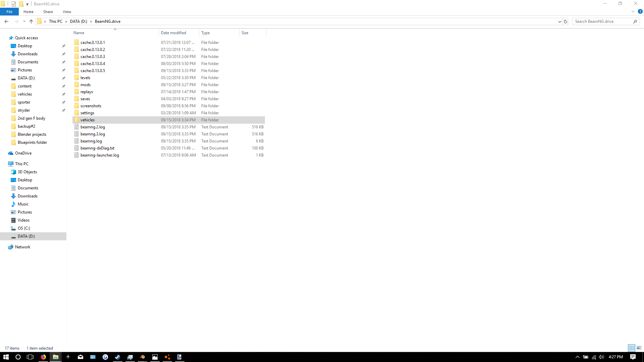This screenshot has height=362, width=644.
Task: Expand the address bar history dropdown
Action: tap(559, 21)
